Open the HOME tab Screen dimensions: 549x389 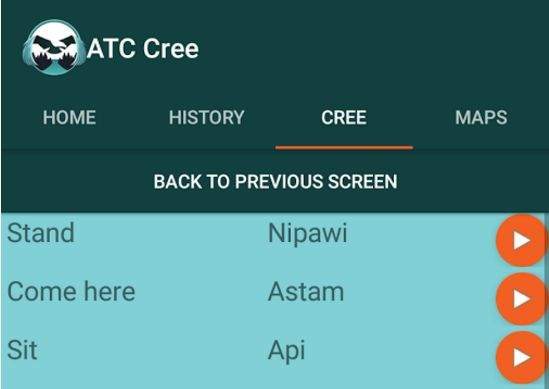pyautogui.click(x=69, y=117)
